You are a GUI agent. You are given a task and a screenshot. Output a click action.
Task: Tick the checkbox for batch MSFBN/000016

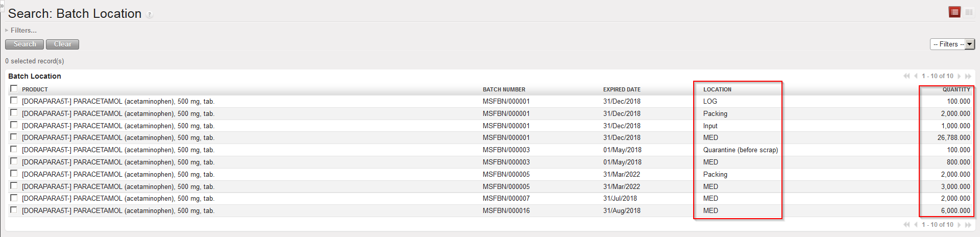pyautogui.click(x=14, y=210)
